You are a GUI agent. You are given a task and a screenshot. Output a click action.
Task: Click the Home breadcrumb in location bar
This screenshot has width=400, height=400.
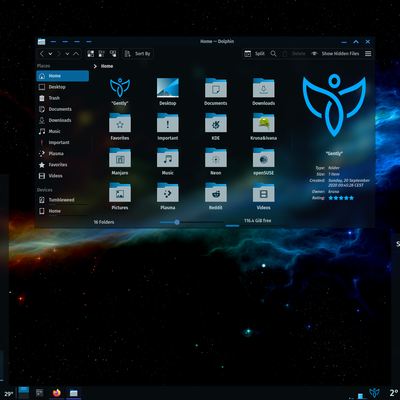tap(107, 66)
